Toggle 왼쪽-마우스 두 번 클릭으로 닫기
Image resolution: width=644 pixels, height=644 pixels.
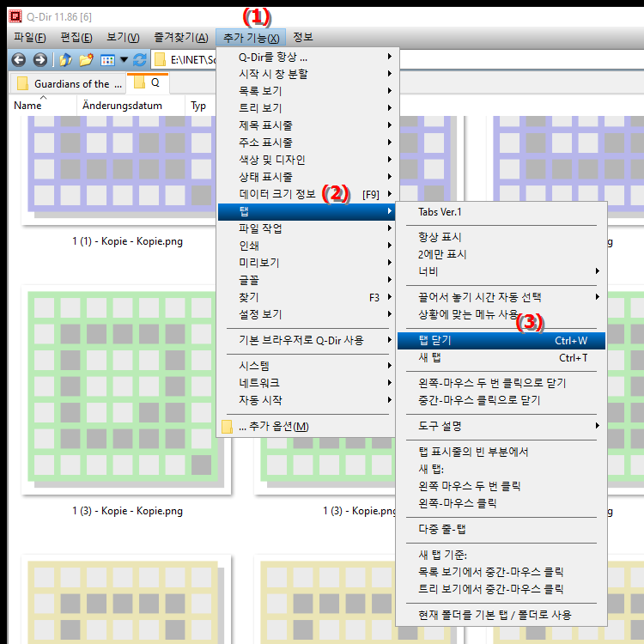[501, 383]
